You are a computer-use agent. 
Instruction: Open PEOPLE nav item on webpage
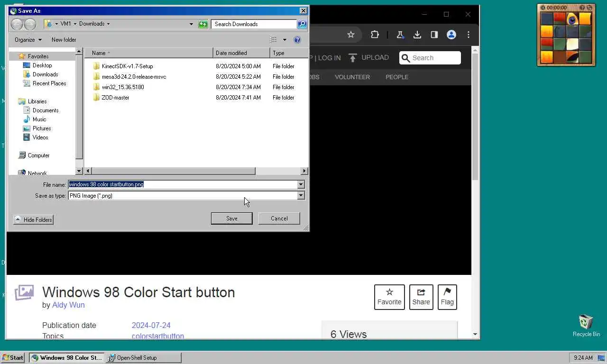(x=397, y=77)
